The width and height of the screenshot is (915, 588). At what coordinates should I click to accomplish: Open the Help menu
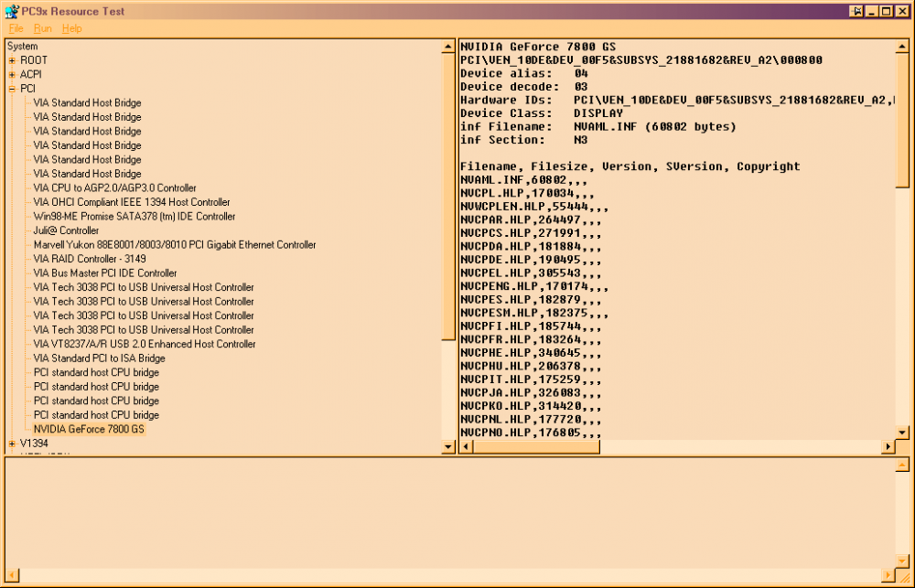pyautogui.click(x=71, y=28)
